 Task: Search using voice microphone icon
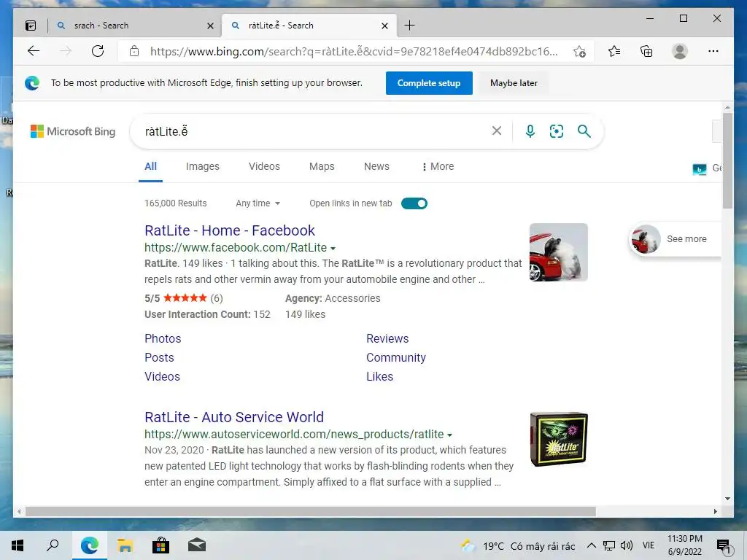coord(530,131)
